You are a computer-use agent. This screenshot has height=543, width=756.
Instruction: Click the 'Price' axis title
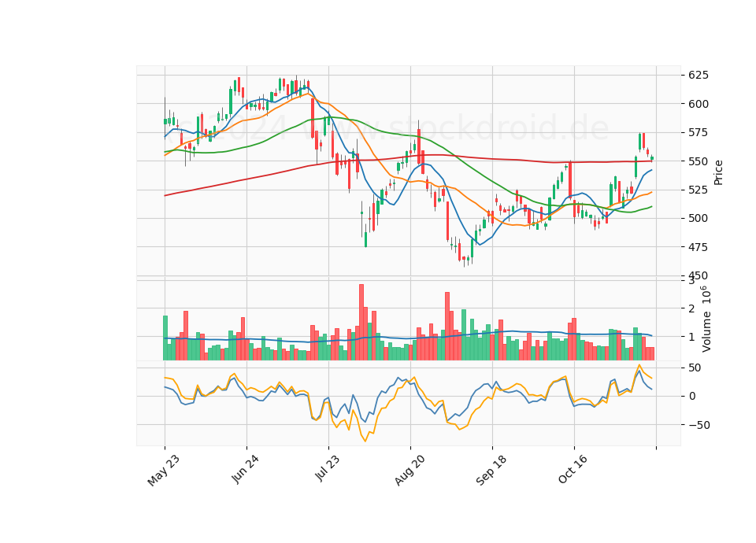coord(718,172)
